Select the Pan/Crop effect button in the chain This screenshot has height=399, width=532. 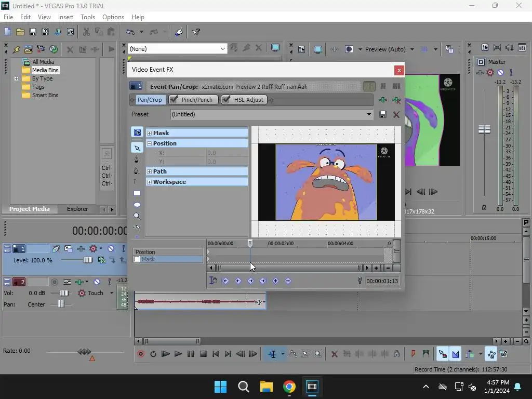[x=149, y=100]
